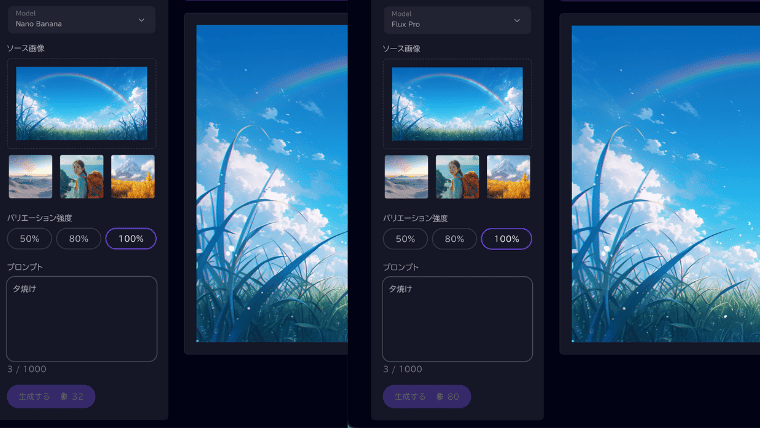
Task: Choose 100% variation in Flux Pro panel
Action: coord(506,239)
